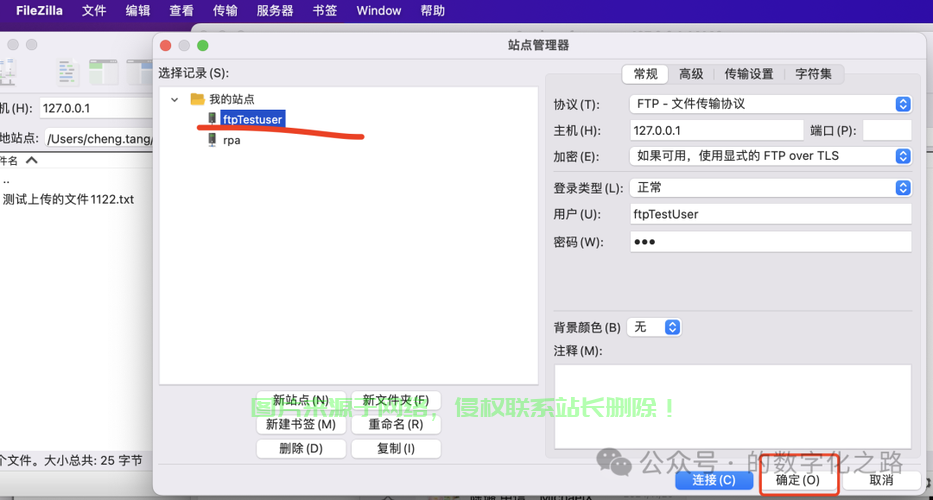Viewport: 933px width, 500px height.
Task: Click the 注释 comments text area
Action: 732,407
